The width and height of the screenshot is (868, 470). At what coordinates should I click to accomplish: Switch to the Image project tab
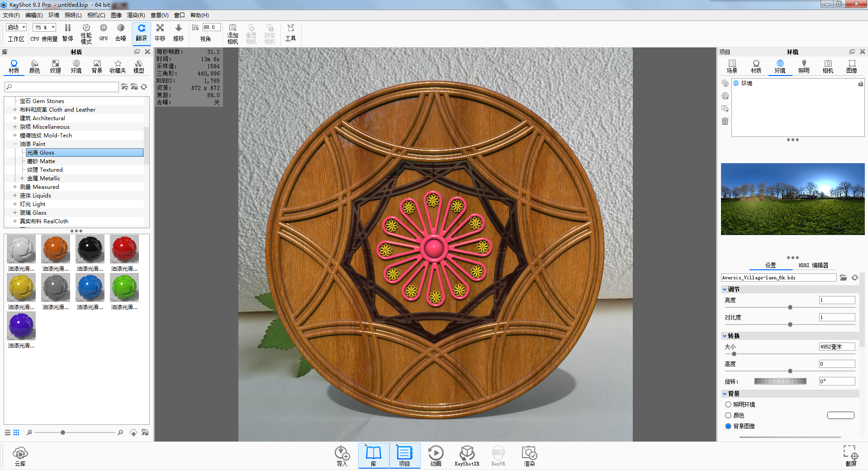(852, 66)
